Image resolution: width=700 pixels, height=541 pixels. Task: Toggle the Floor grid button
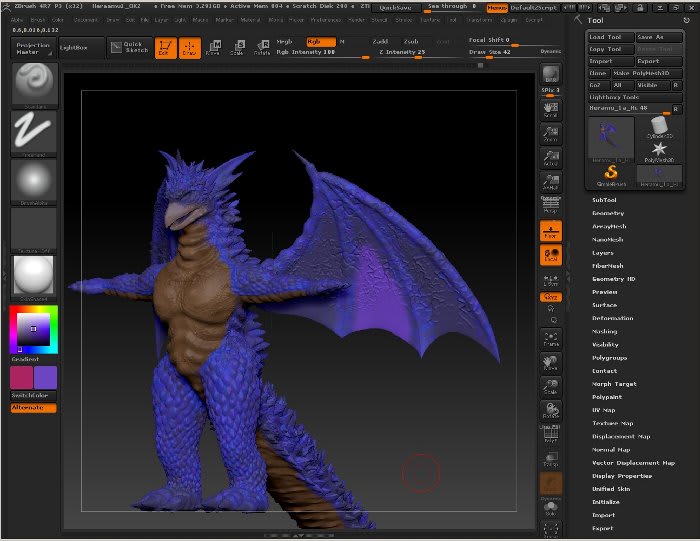tap(551, 231)
